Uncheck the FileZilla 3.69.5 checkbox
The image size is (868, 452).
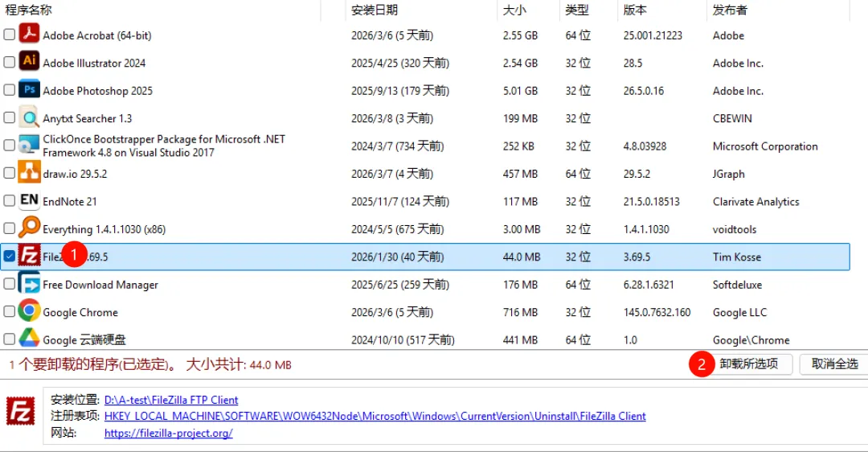click(x=10, y=256)
